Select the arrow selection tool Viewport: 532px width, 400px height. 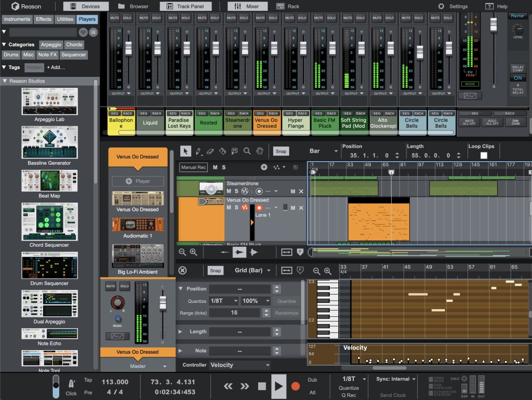(x=185, y=151)
